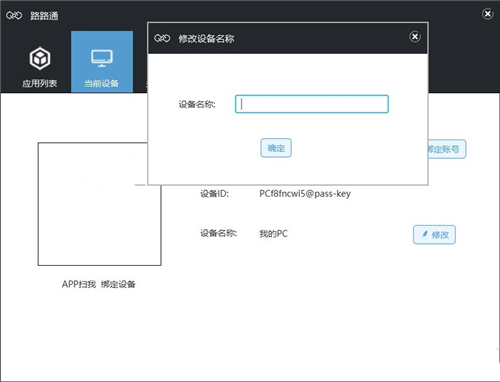500x382 pixels.
Task: Click the 路路通 window title text
Action: click(44, 16)
